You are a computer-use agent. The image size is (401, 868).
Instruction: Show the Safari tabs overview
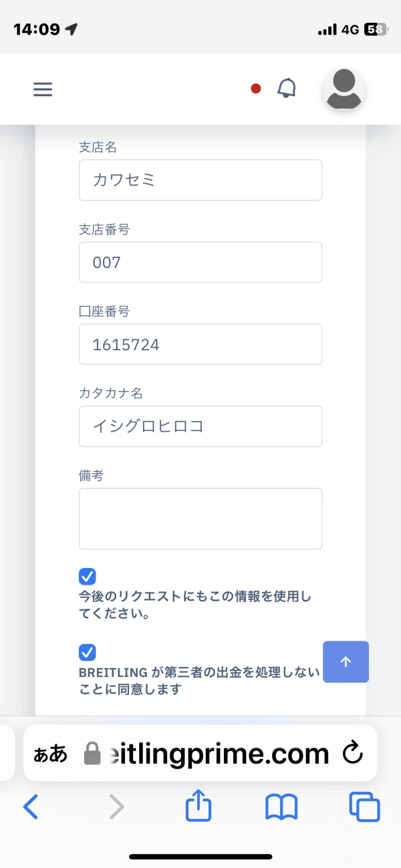[364, 808]
